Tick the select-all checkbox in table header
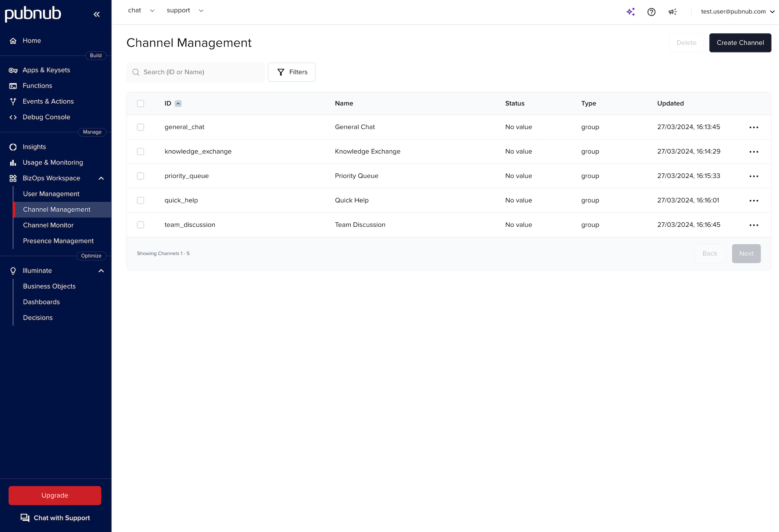The image size is (779, 532). pos(140,104)
